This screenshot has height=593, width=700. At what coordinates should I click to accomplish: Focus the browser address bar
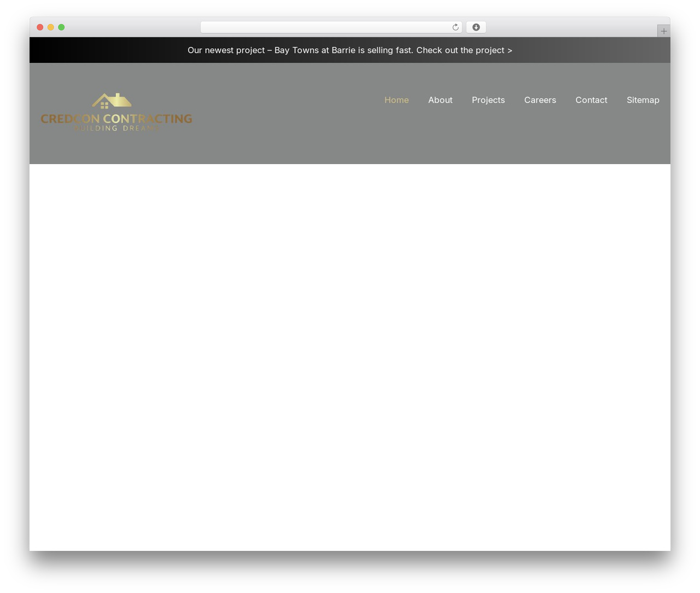[331, 27]
